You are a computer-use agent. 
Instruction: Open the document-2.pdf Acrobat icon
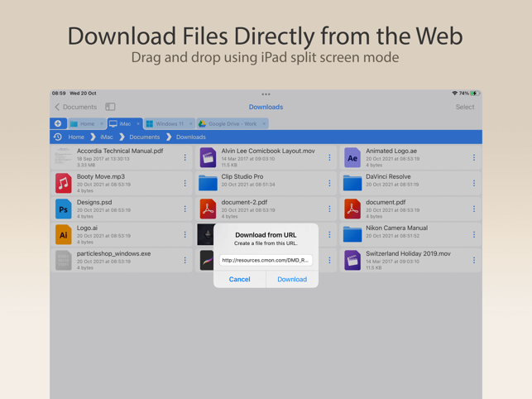pos(208,209)
